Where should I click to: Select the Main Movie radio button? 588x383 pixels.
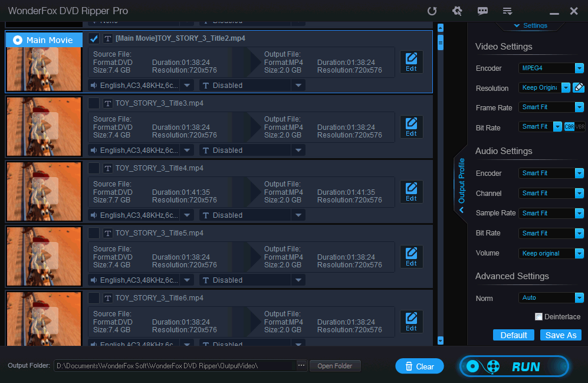18,40
